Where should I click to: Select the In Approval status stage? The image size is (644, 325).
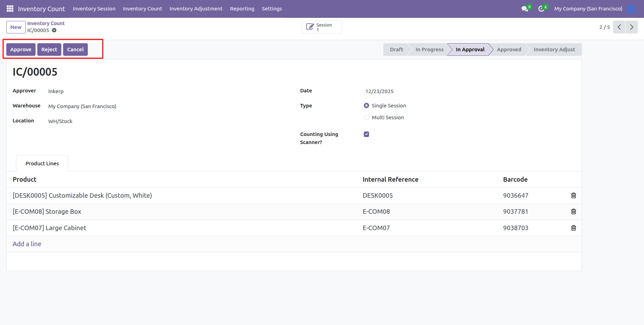point(470,50)
